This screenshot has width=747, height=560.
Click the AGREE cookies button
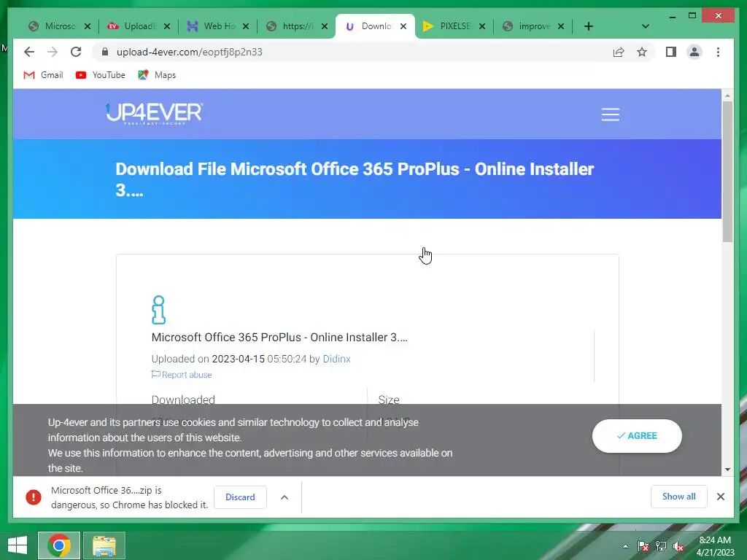click(637, 436)
